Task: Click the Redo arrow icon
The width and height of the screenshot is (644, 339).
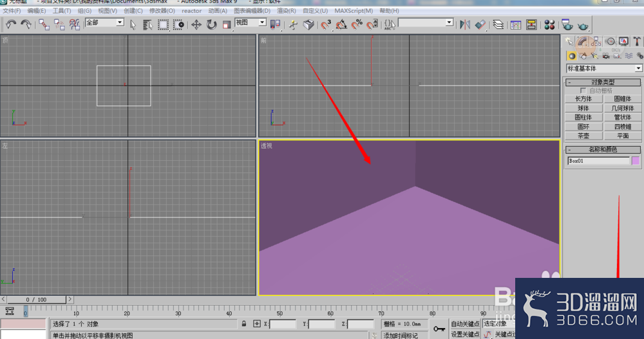Action: [x=26, y=24]
